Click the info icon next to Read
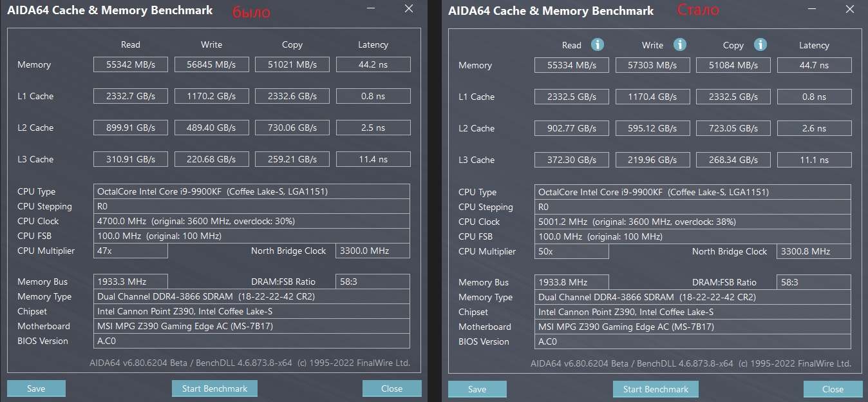 [x=598, y=44]
